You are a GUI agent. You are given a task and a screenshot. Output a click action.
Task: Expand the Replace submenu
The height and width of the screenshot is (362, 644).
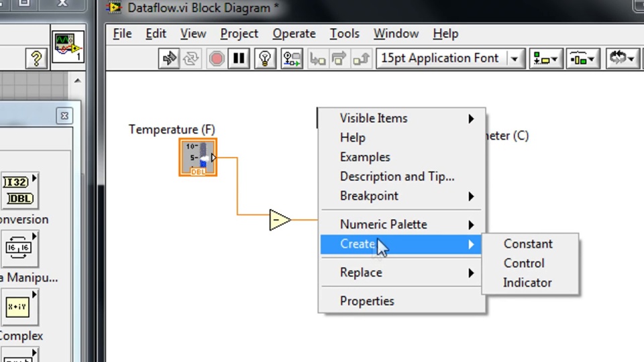pyautogui.click(x=401, y=273)
